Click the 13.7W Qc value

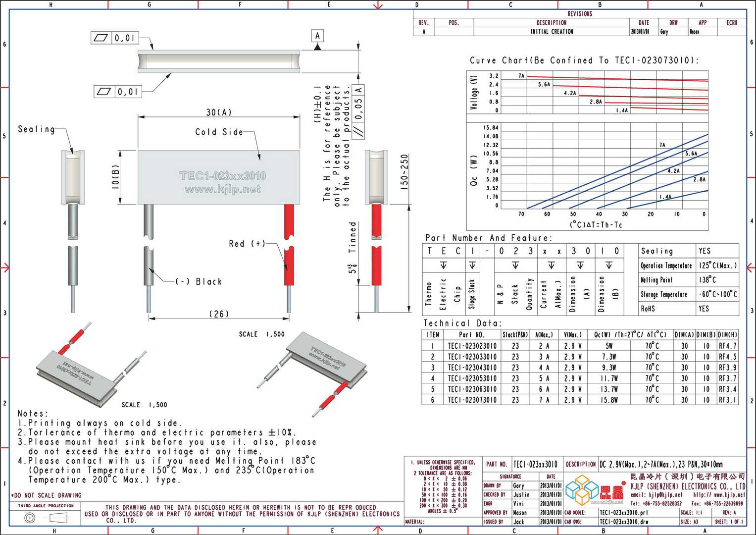click(609, 389)
